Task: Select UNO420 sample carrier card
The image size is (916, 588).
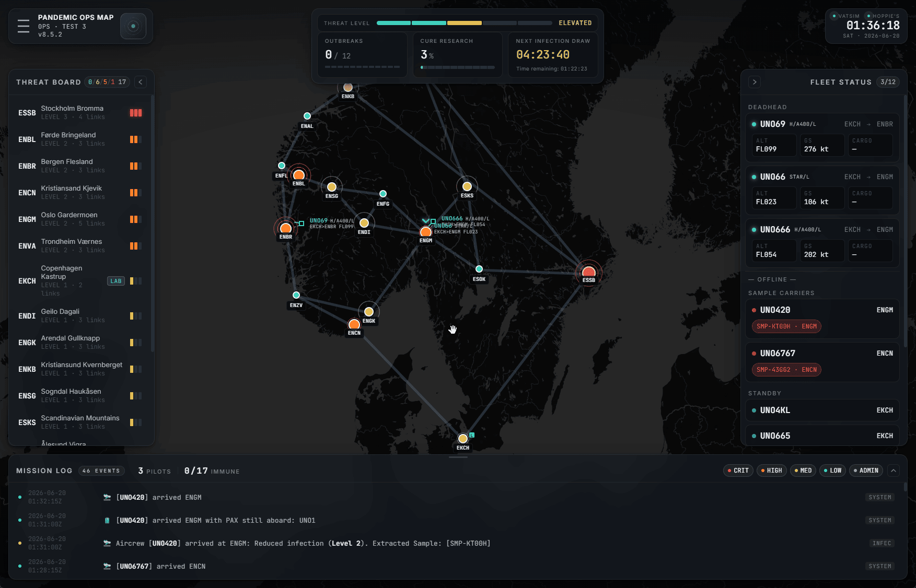Action: (822, 319)
